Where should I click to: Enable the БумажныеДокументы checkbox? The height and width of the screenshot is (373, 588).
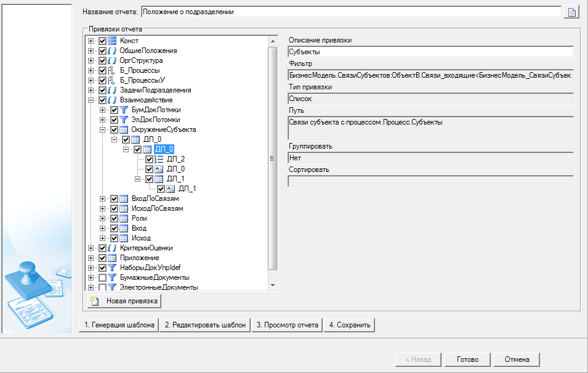tap(102, 277)
